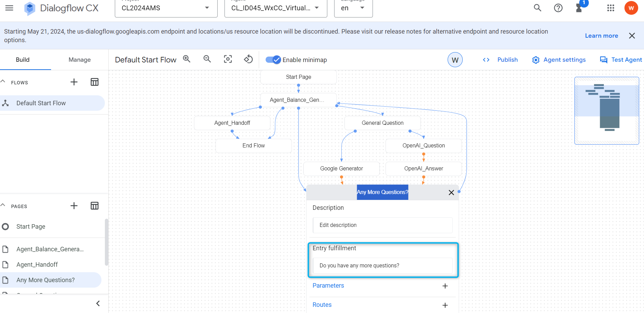
Task: Select Agent_Handoff page in list
Action: (x=51, y=265)
